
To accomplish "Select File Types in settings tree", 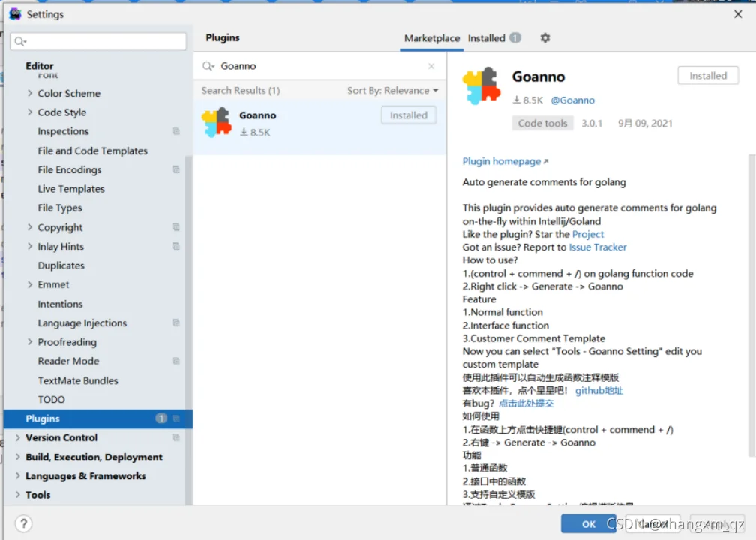I will [60, 208].
